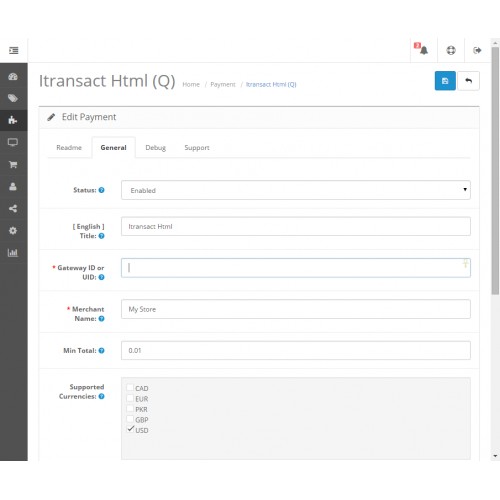Click the blue save button
Image resolution: width=500 pixels, height=500 pixels.
coord(445,81)
